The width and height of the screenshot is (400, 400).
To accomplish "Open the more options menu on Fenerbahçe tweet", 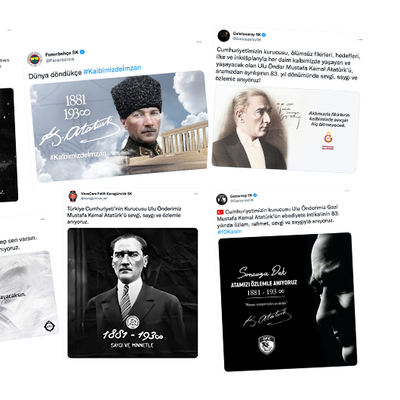I will coord(199,42).
